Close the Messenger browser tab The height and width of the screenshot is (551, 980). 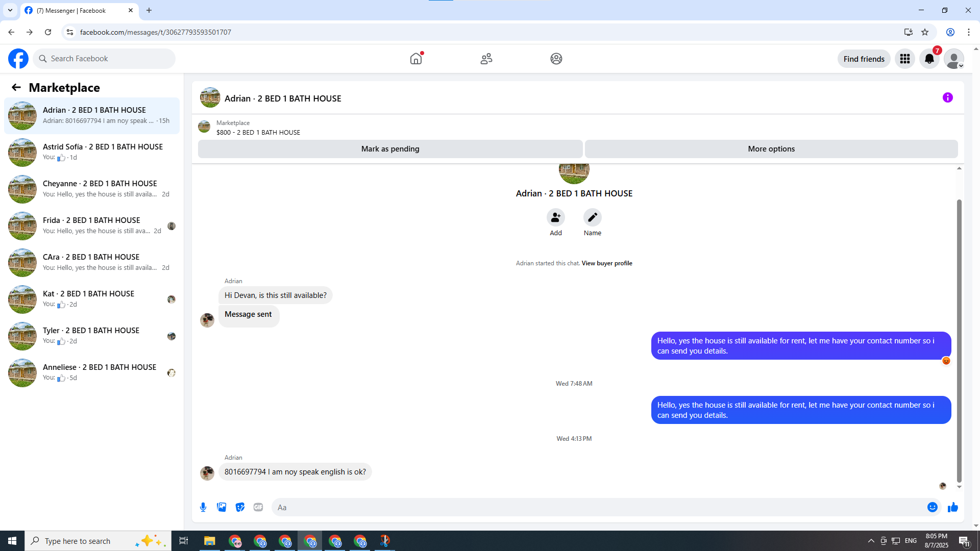point(131,10)
